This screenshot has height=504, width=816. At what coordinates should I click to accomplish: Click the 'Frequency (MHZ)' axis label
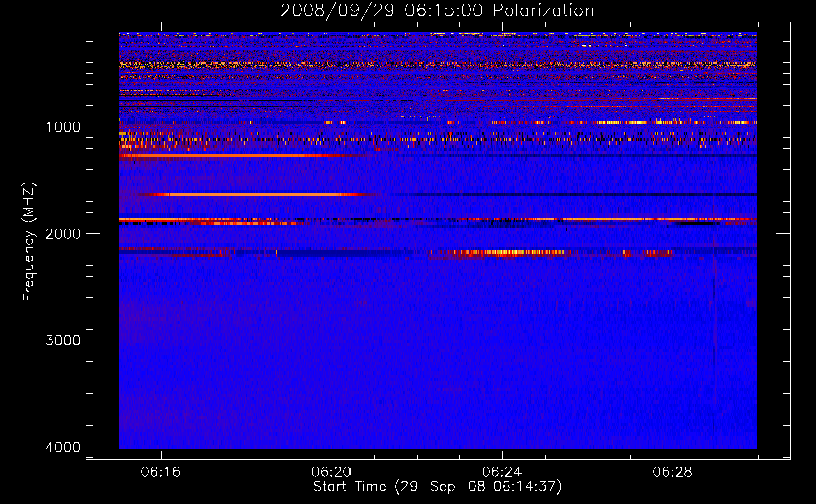[29, 242]
